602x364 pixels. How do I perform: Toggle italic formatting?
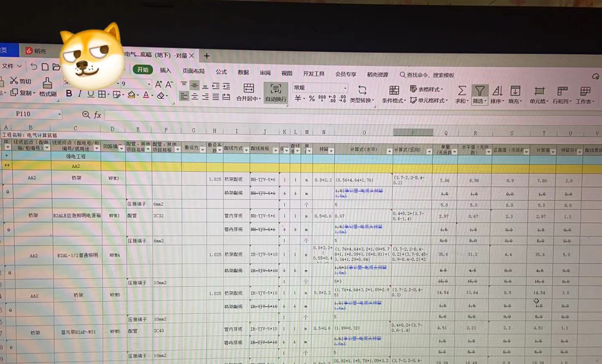[x=79, y=94]
